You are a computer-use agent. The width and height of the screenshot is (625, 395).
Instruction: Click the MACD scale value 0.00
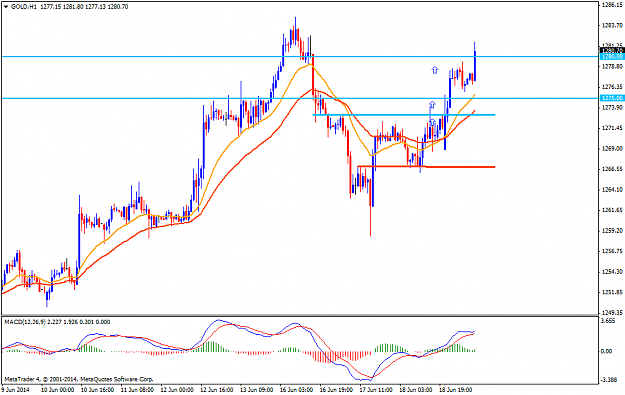606,351
